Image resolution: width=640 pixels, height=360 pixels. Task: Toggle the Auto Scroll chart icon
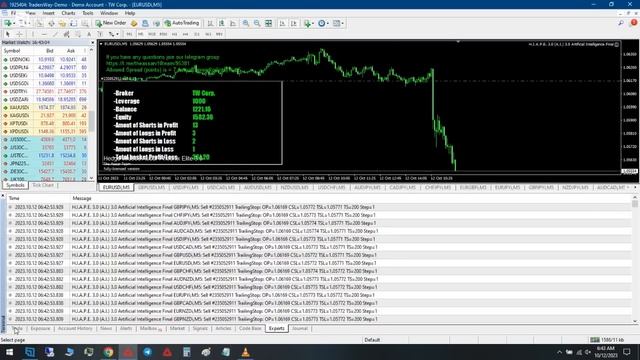282,23
